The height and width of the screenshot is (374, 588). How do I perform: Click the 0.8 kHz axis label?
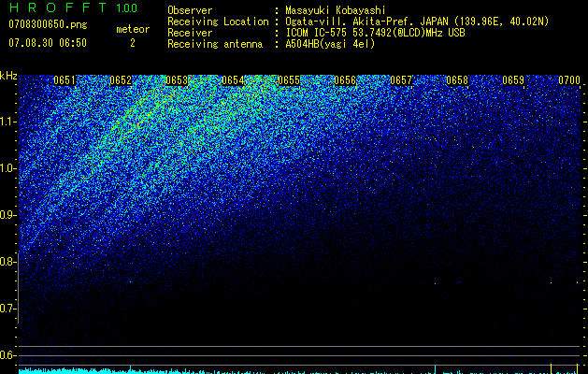[x=7, y=262]
